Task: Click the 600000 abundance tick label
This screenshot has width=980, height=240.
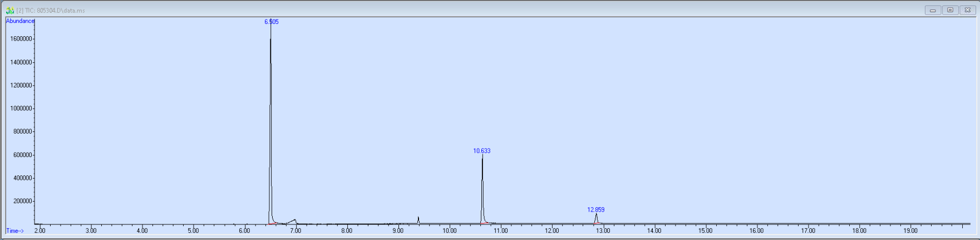Action: pyautogui.click(x=22, y=155)
